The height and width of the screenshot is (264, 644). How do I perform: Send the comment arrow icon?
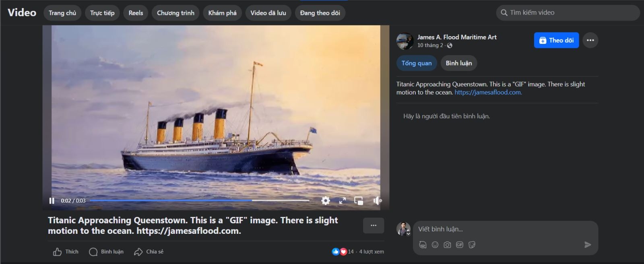588,245
